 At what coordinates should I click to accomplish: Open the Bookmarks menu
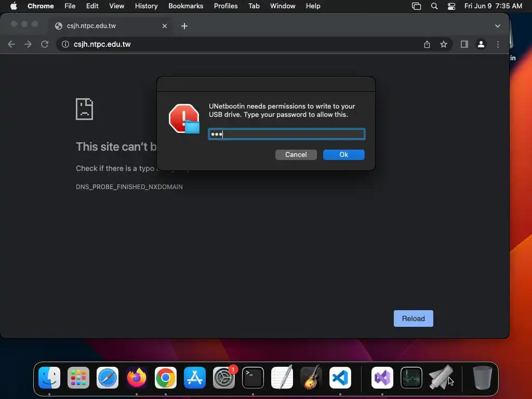coord(185,6)
